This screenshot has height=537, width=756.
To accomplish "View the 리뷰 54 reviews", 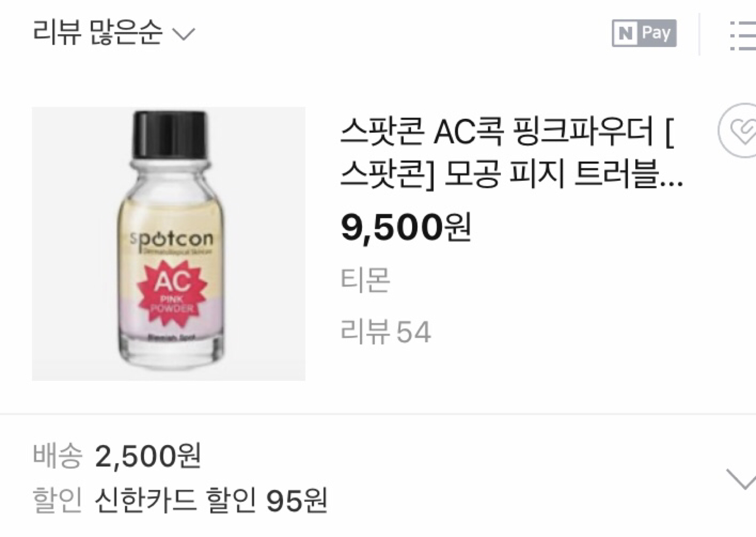I will tap(386, 332).
